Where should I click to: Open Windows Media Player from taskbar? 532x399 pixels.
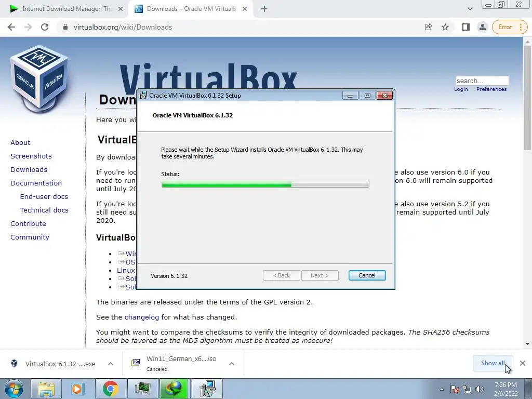(78, 389)
